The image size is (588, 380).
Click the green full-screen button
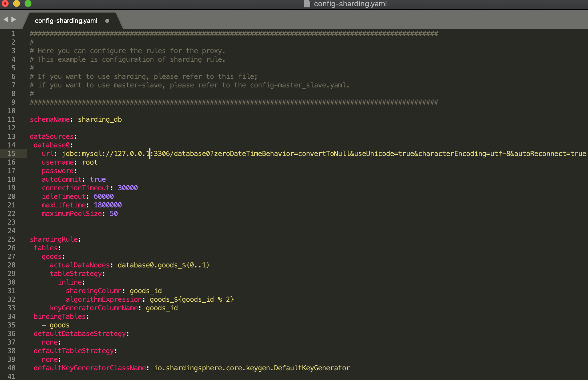[x=28, y=4]
